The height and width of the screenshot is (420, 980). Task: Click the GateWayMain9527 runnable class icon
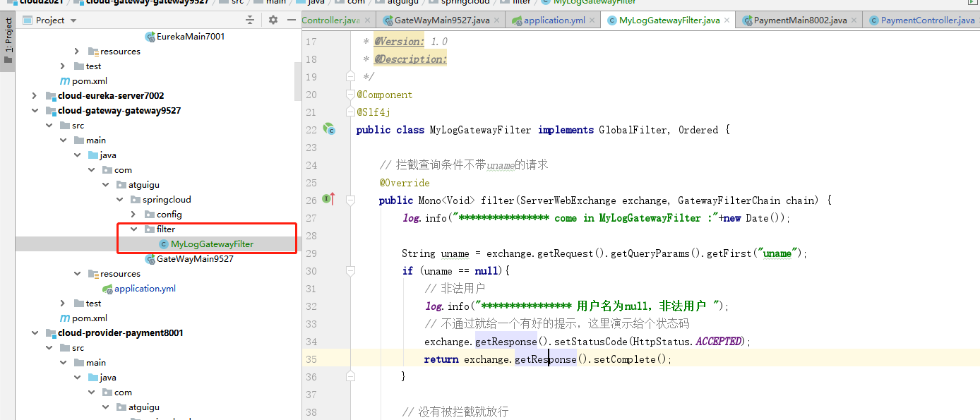click(x=150, y=259)
